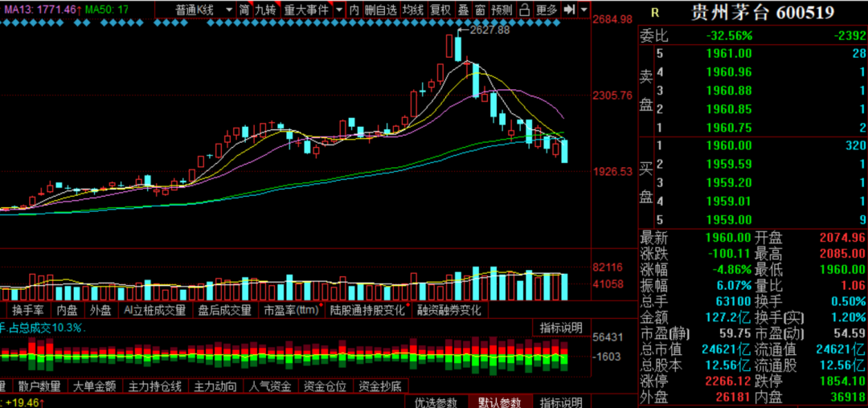Screen dimensions: 868x408
Task: Toggle 均线 moving average lines
Action: click(413, 10)
